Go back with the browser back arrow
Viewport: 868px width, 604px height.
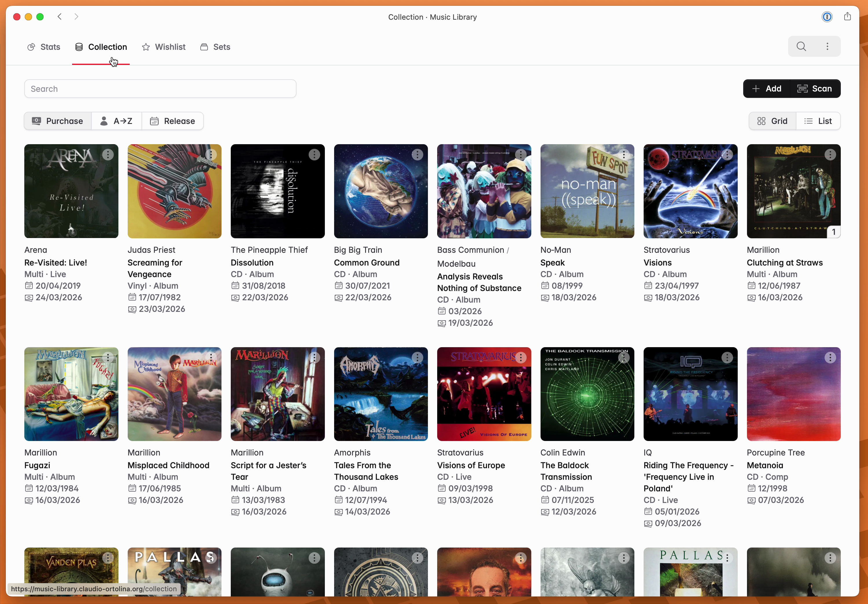coord(60,17)
